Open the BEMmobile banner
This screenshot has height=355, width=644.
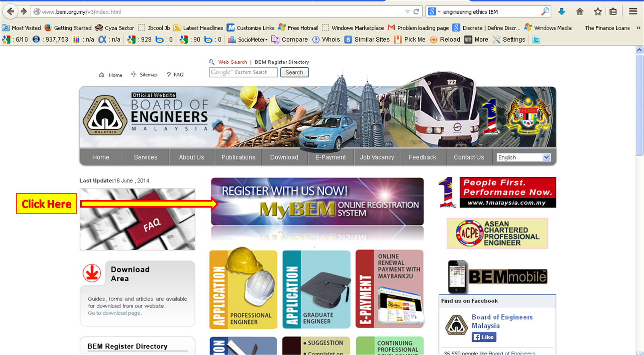pyautogui.click(x=498, y=276)
